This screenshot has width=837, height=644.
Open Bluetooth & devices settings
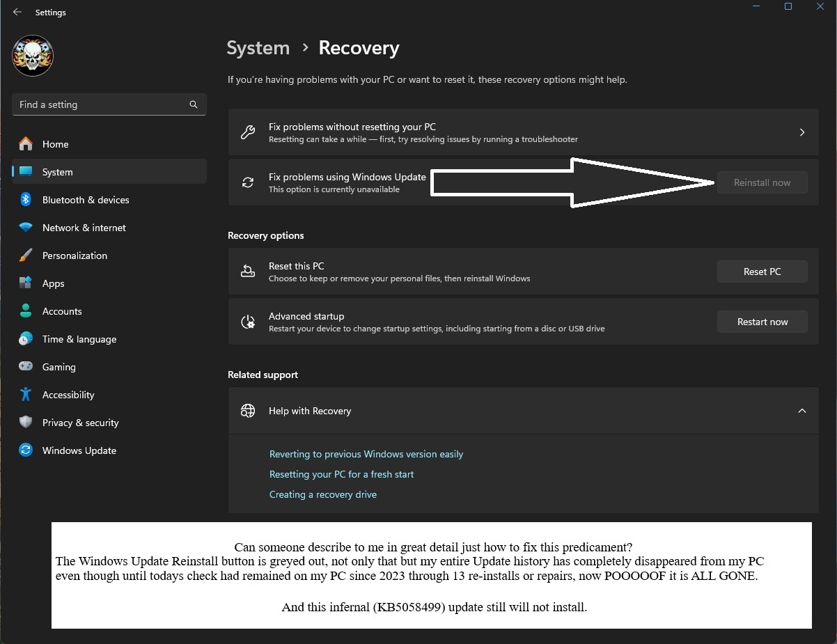point(86,200)
